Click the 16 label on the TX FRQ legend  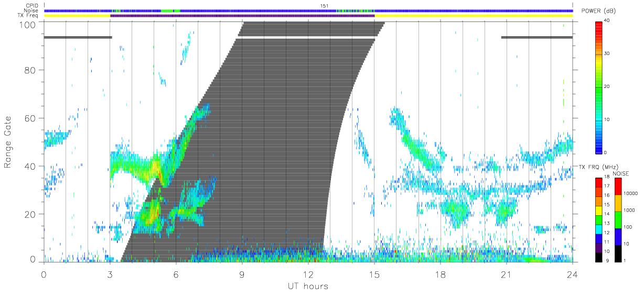click(x=607, y=195)
